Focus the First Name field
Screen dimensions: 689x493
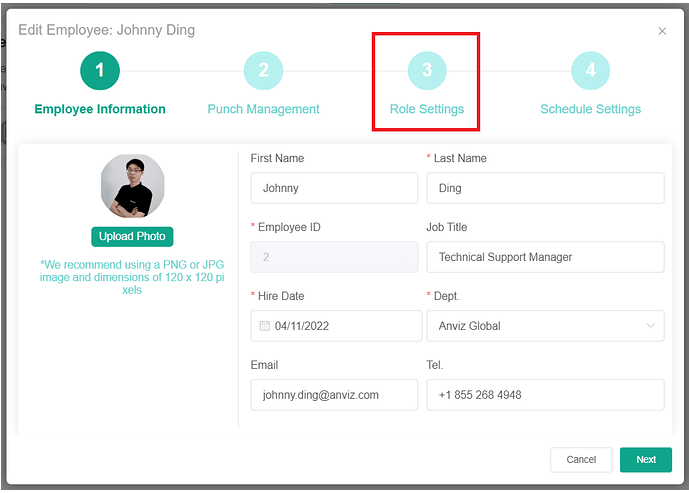coord(334,188)
